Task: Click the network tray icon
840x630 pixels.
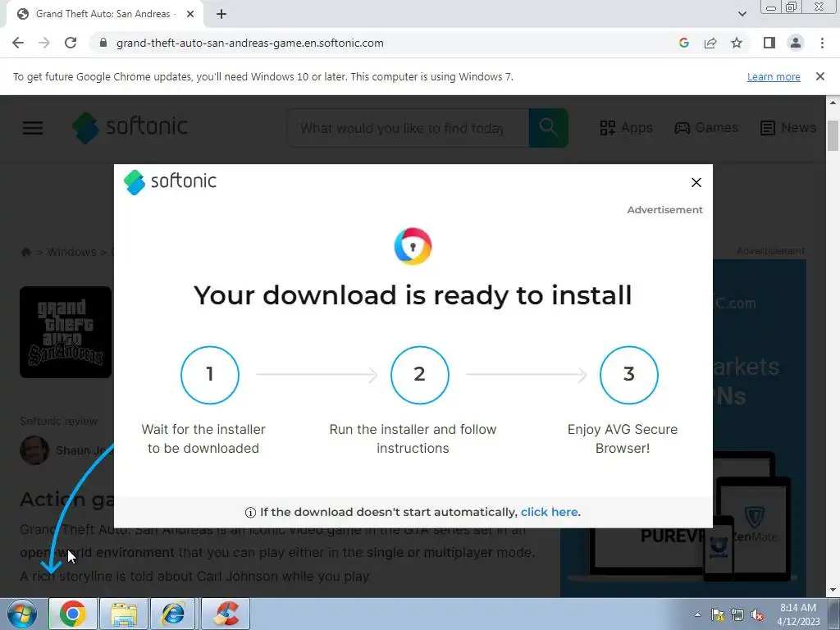Action: coord(737,614)
